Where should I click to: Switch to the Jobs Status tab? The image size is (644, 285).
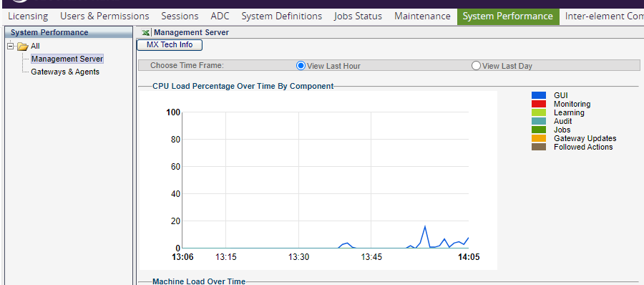click(x=358, y=16)
